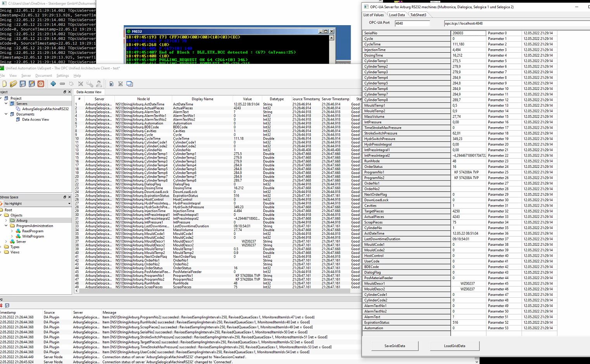Select the Data Access View tab
The image size is (590, 364).
89,92
